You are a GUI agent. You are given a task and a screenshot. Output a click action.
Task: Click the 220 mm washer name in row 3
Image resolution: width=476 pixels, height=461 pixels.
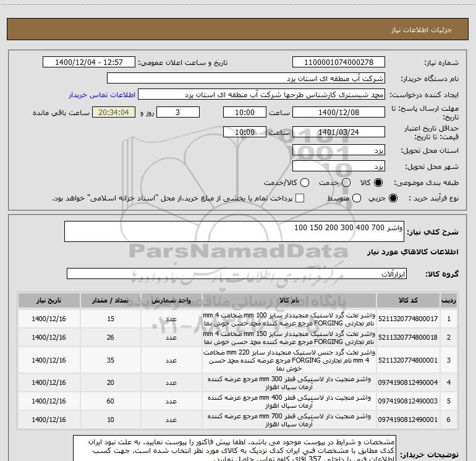point(289,360)
